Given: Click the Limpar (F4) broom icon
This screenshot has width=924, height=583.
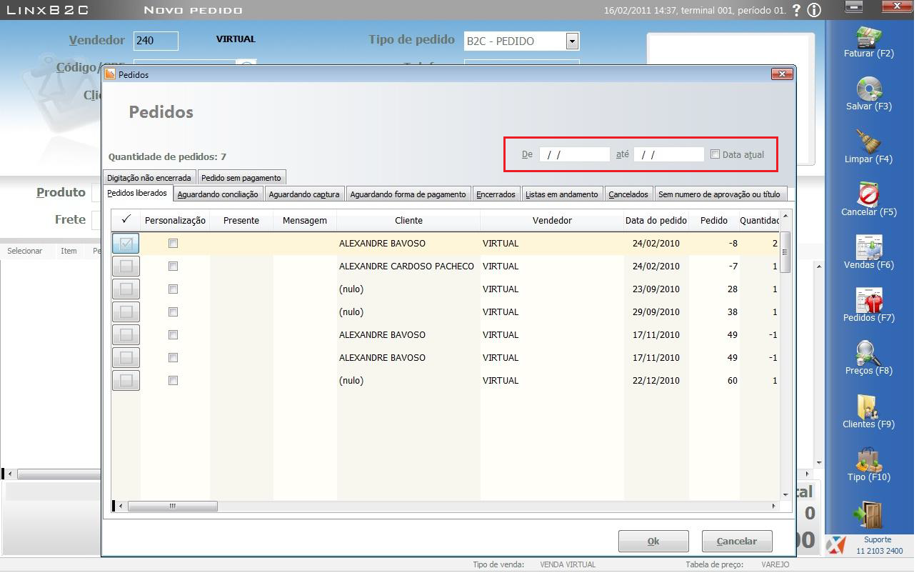Looking at the screenshot, I should 868,142.
